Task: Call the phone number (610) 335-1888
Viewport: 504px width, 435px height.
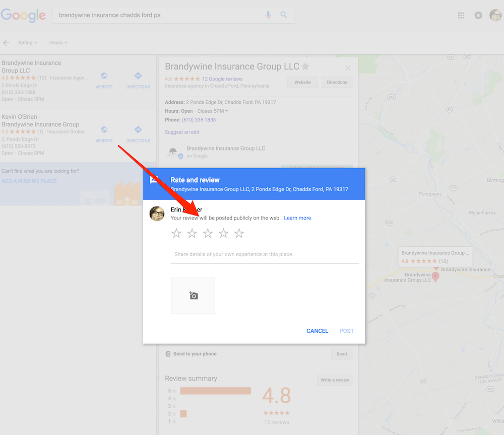Action: click(x=199, y=120)
